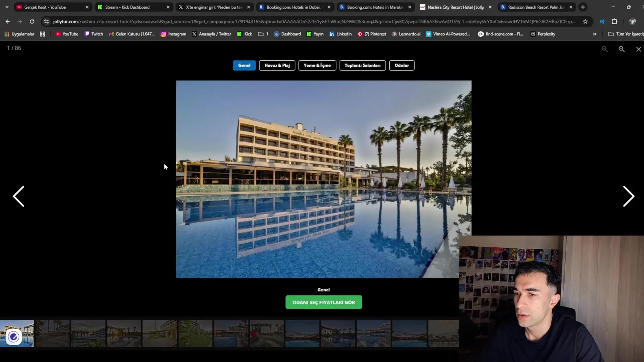
Task: Select the second thumbnail in gallery strip
Action: pyautogui.click(x=52, y=333)
